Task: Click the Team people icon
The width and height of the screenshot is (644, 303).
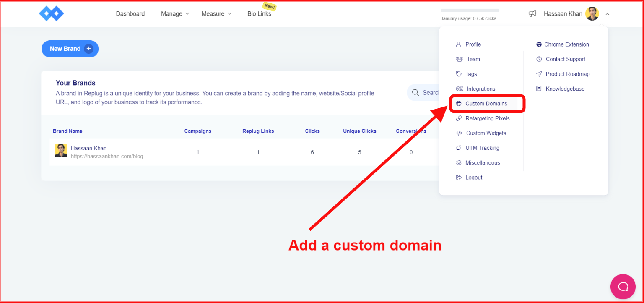Action: click(x=459, y=59)
